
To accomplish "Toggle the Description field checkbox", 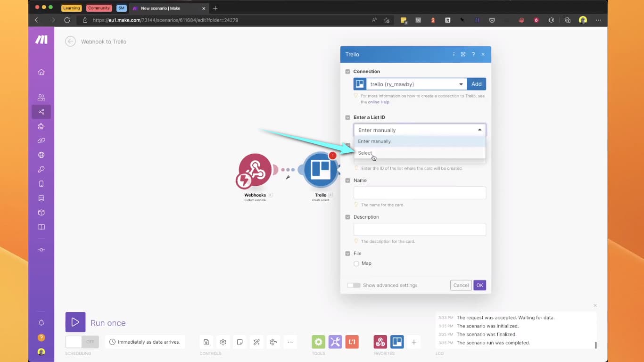I will [348, 217].
